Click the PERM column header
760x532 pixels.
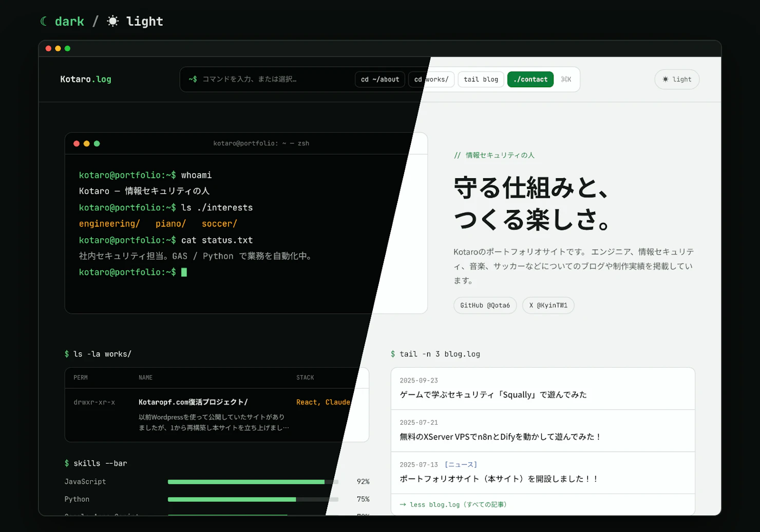pos(81,377)
